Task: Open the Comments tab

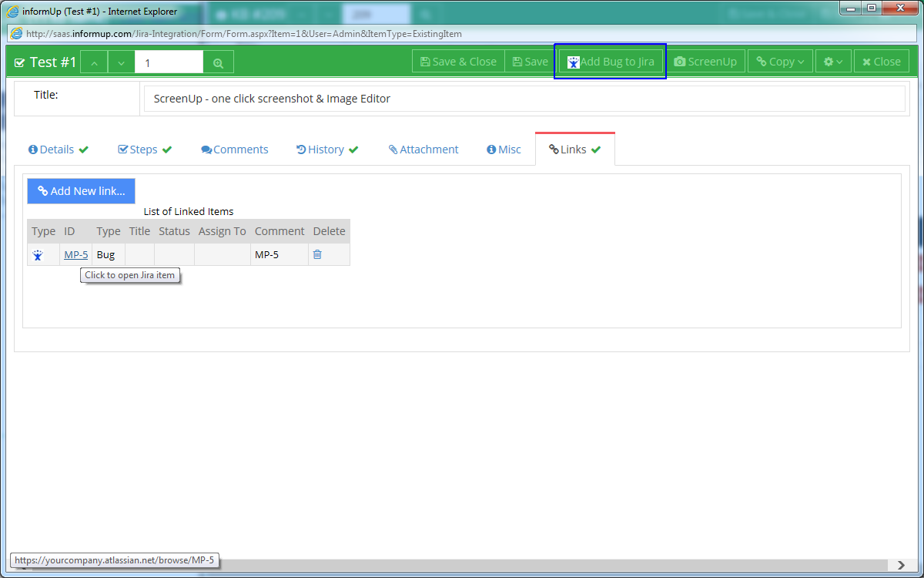Action: click(235, 150)
